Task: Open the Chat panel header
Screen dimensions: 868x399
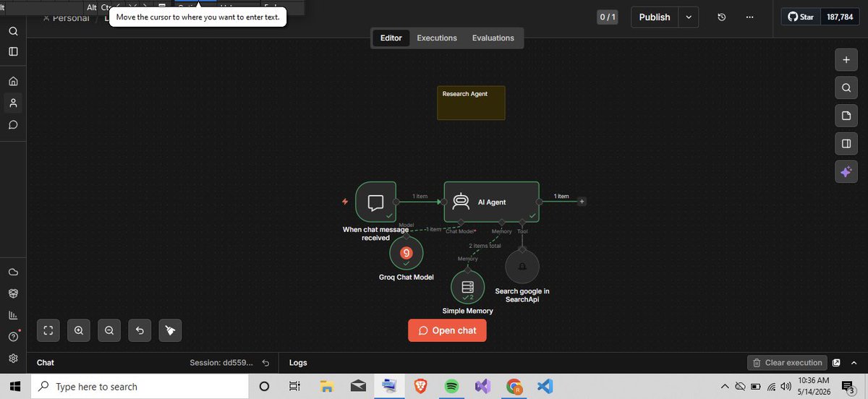Action: pyautogui.click(x=46, y=363)
